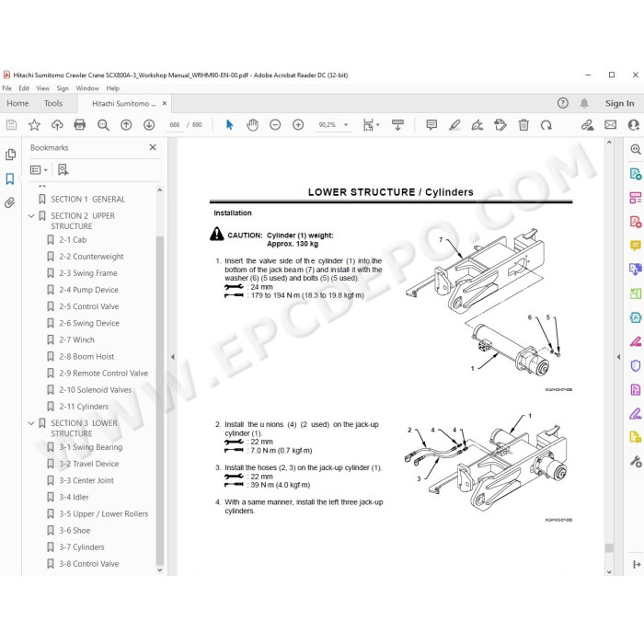Screen dimensions: 644x644
Task: Expand right tool pane arrow at bottom
Action: [x=637, y=564]
